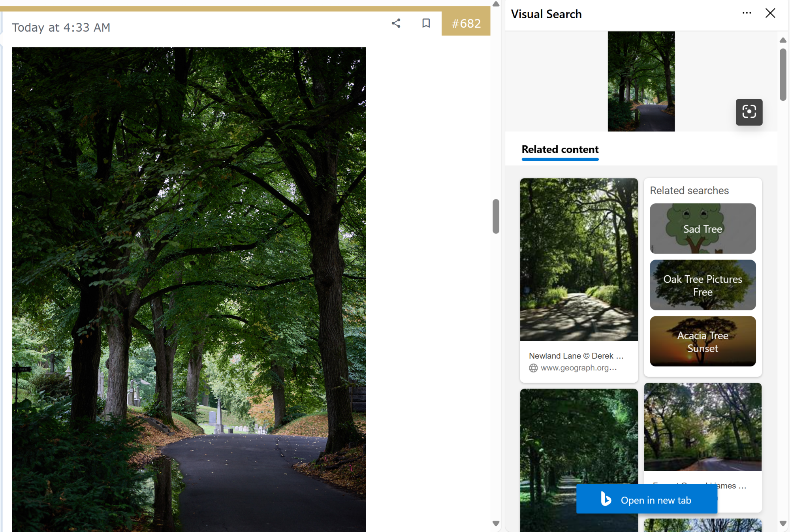Activate the visual search crop tool
Screen dimensions: 790x532
[749, 112]
